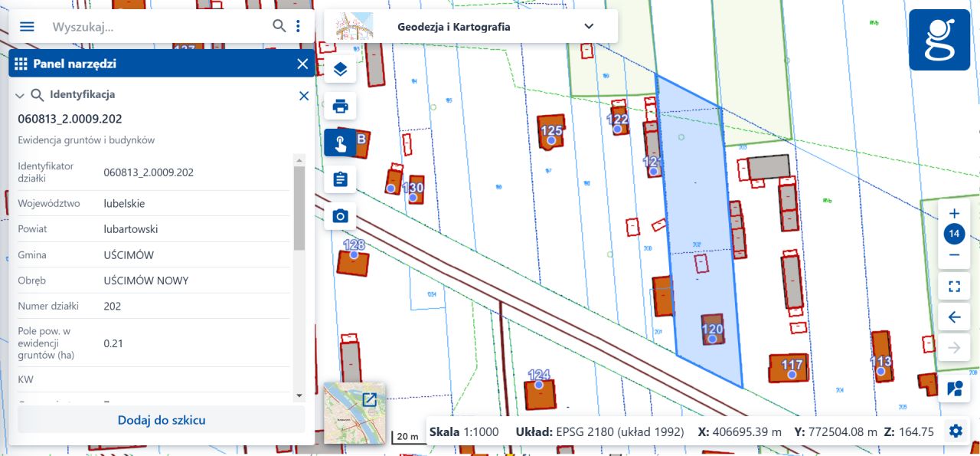Zoom out the map
This screenshot has height=456, width=980.
click(954, 255)
